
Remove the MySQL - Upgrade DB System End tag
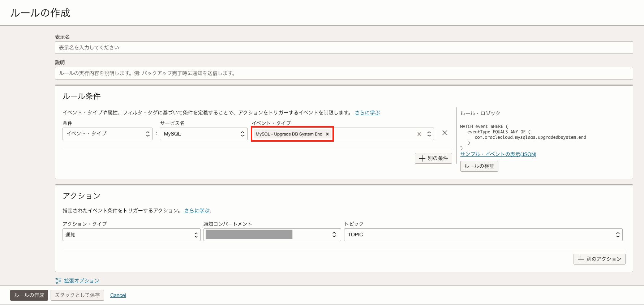click(x=327, y=134)
